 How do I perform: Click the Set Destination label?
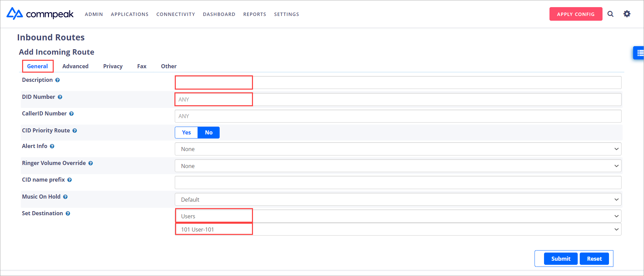[43, 213]
